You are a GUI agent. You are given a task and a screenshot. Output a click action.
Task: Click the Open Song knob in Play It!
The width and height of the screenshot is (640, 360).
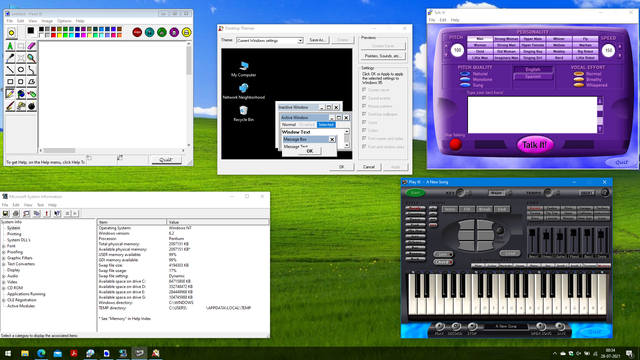pyautogui.click(x=541, y=327)
